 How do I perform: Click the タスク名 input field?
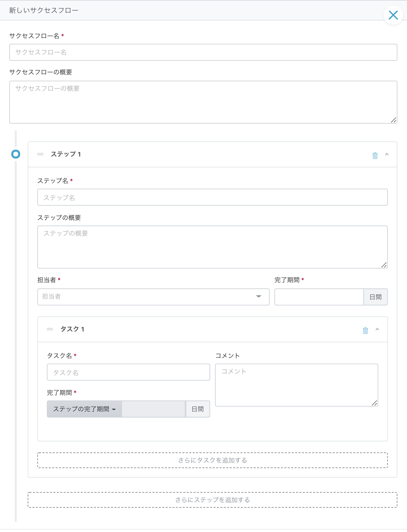128,372
